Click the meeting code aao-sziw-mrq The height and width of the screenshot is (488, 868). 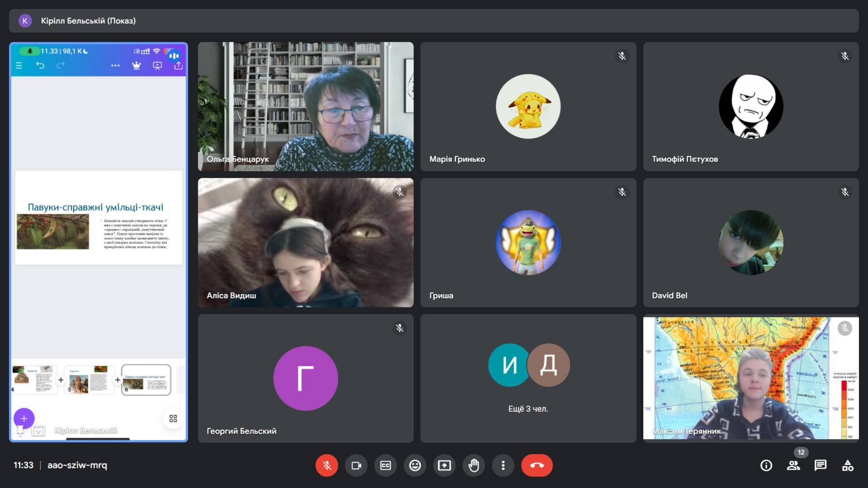click(77, 465)
